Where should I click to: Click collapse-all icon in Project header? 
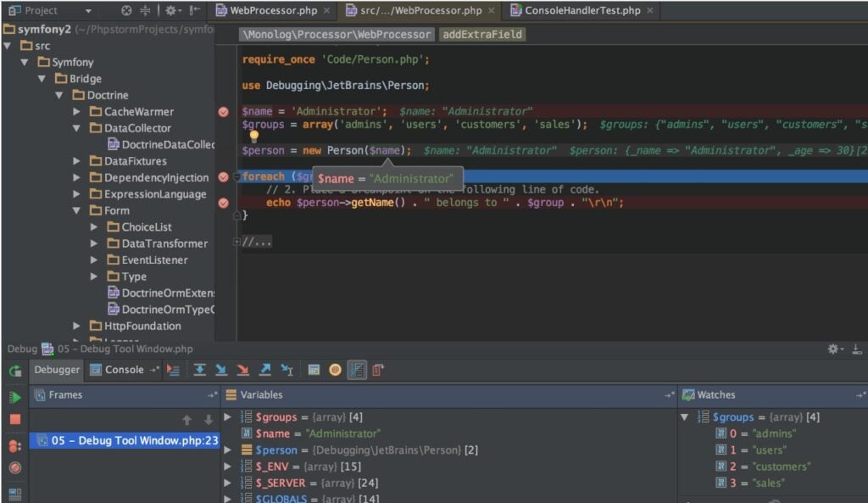pyautogui.click(x=144, y=10)
